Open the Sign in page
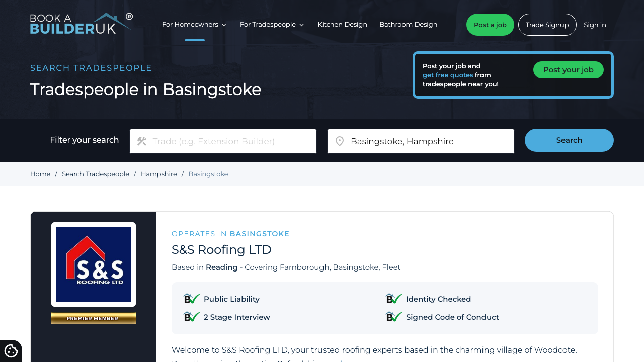The width and height of the screenshot is (644, 362). (x=595, y=24)
